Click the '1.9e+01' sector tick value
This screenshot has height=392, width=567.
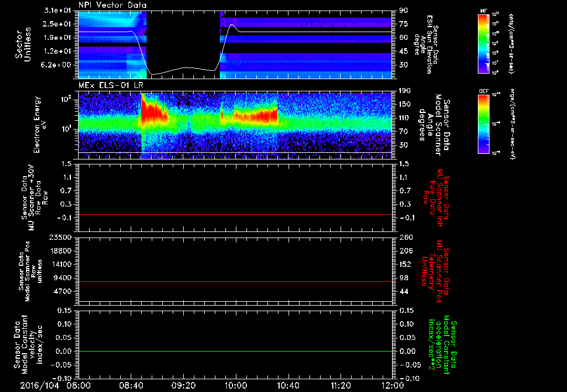pyautogui.click(x=58, y=38)
